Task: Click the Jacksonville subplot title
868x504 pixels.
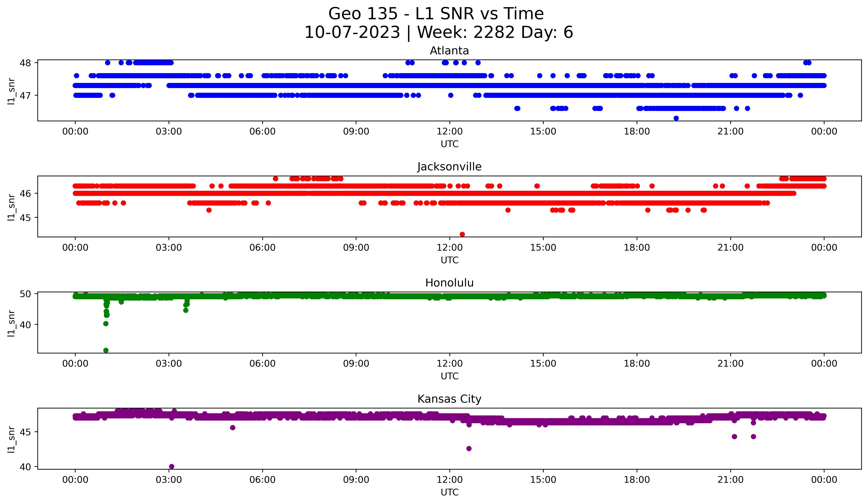Action: click(x=449, y=167)
